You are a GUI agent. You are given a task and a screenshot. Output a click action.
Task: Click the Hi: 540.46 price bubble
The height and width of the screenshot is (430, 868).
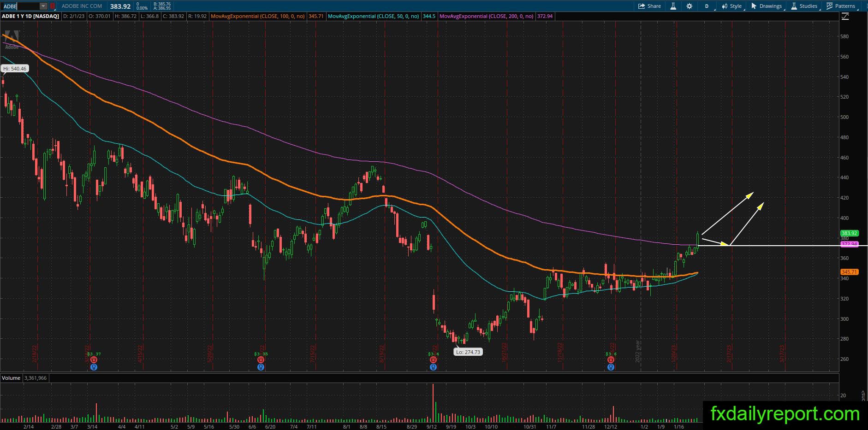15,69
